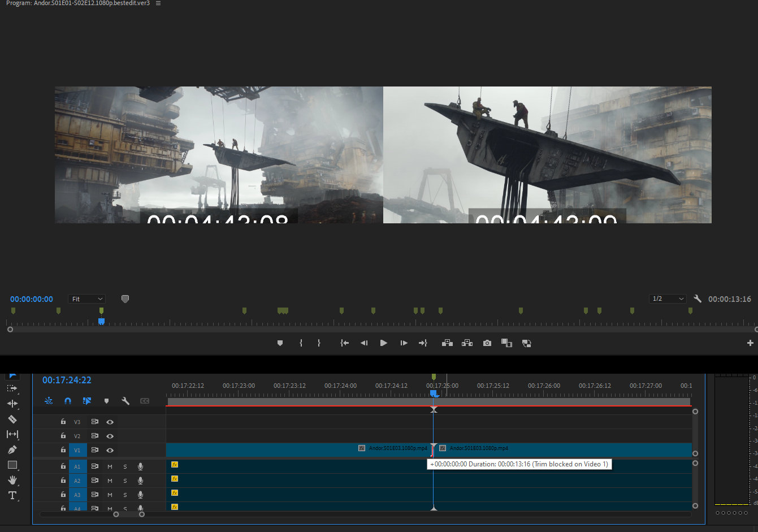
Task: Target track V2 label
Action: (x=77, y=436)
